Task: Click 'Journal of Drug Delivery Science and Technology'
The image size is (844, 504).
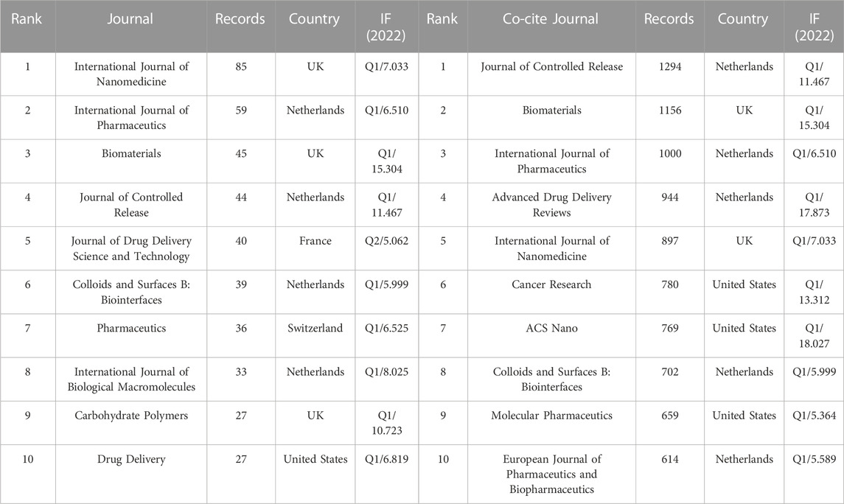Action: pyautogui.click(x=131, y=248)
